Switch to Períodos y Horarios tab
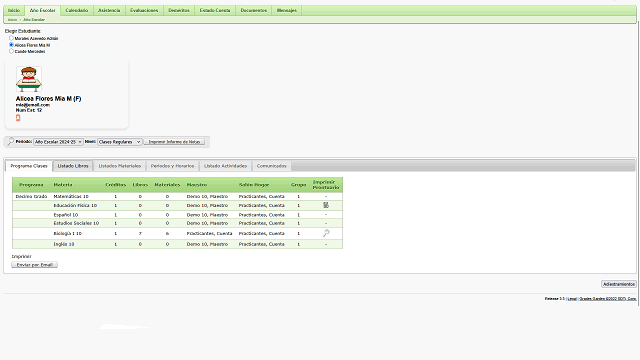 (x=172, y=166)
